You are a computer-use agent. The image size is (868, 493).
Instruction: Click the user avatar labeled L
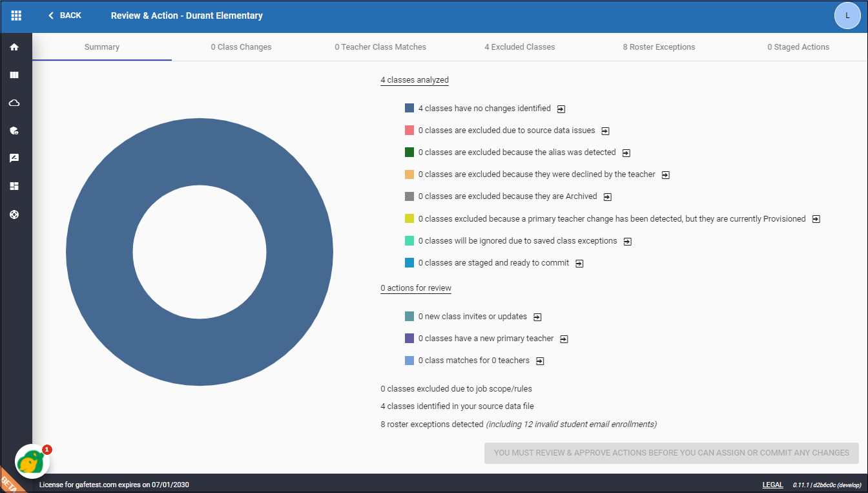click(847, 16)
